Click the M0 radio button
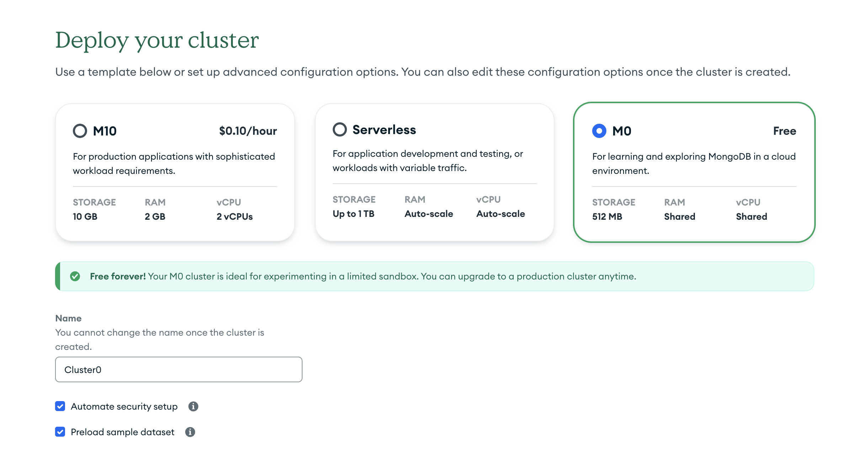Image resolution: width=868 pixels, height=453 pixels. click(x=599, y=131)
